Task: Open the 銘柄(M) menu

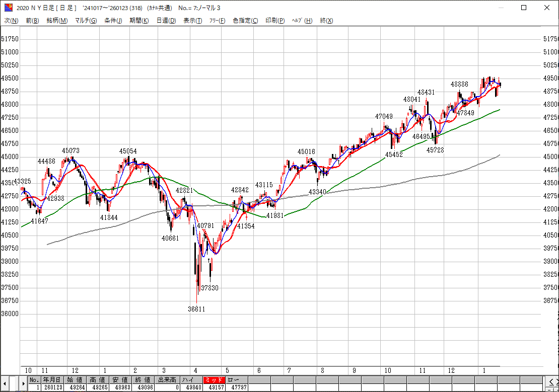Action: [x=57, y=21]
